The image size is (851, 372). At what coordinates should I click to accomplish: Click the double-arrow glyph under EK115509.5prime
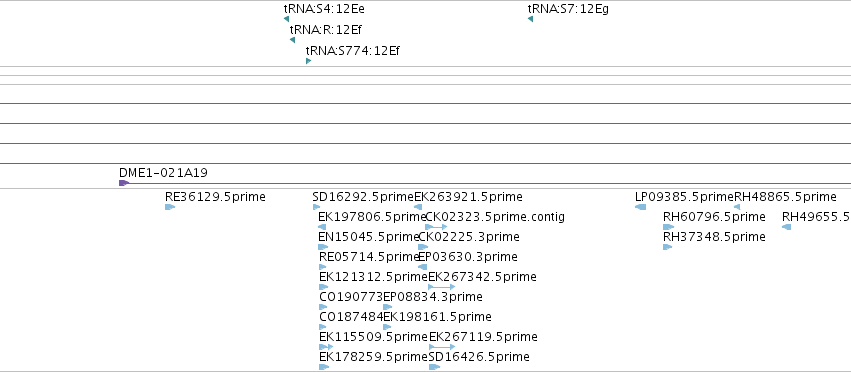click(326, 346)
